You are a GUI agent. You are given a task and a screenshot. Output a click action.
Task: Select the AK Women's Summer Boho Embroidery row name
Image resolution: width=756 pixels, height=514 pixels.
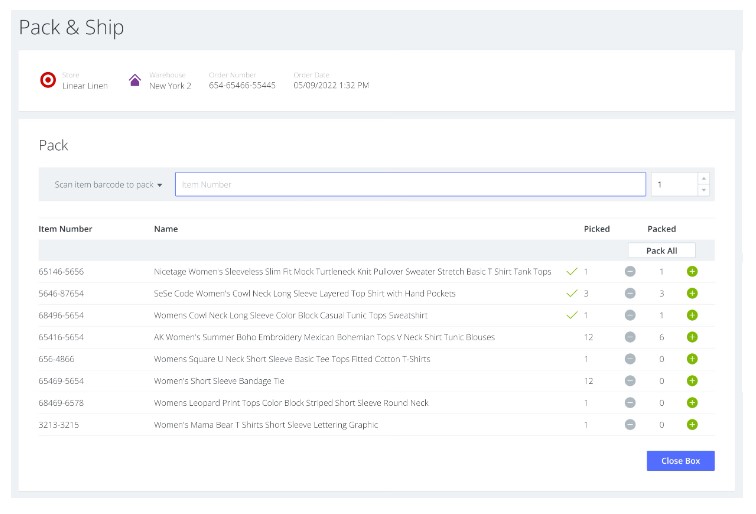click(324, 338)
